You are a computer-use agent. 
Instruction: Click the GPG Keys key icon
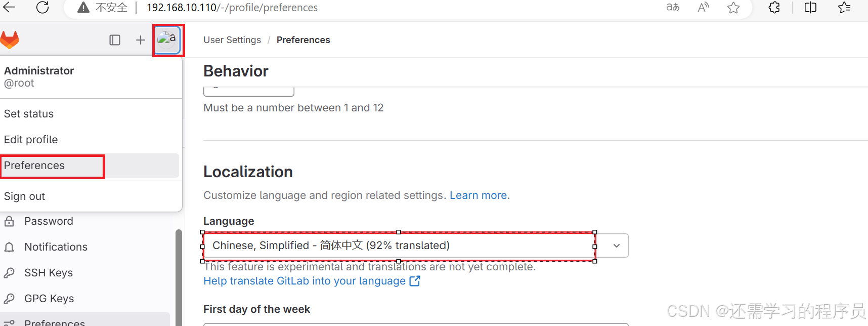tap(9, 299)
